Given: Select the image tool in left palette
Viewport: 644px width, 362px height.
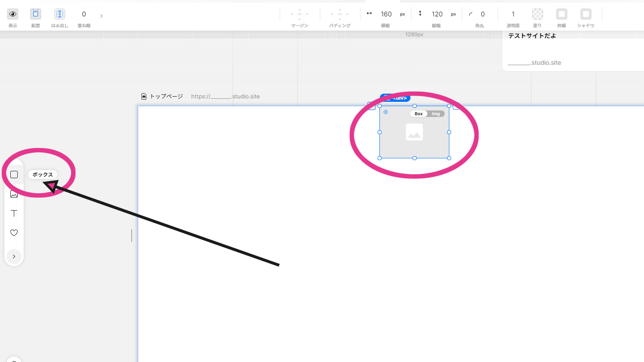Looking at the screenshot, I should (14, 194).
